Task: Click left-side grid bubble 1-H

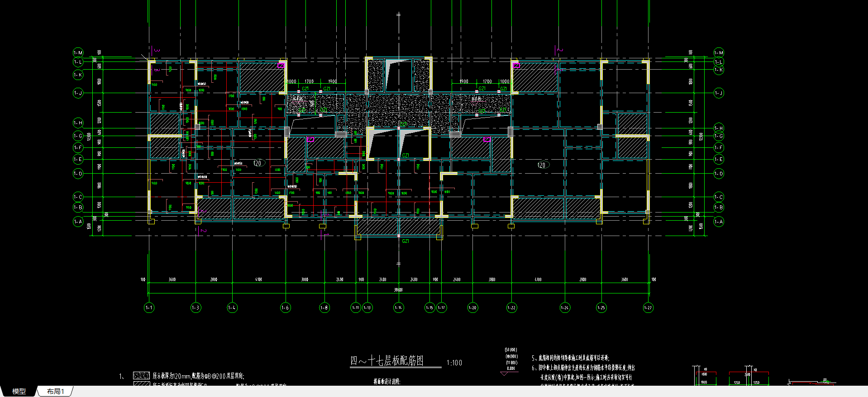Action: (78, 123)
